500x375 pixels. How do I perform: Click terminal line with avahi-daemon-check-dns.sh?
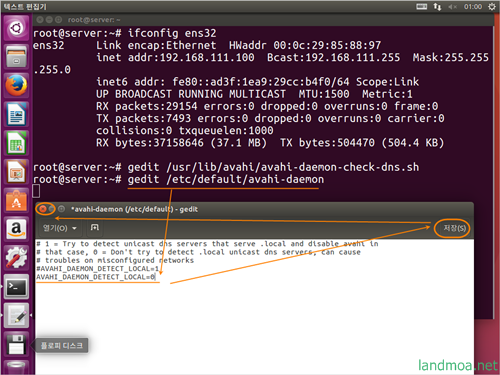[273, 167]
